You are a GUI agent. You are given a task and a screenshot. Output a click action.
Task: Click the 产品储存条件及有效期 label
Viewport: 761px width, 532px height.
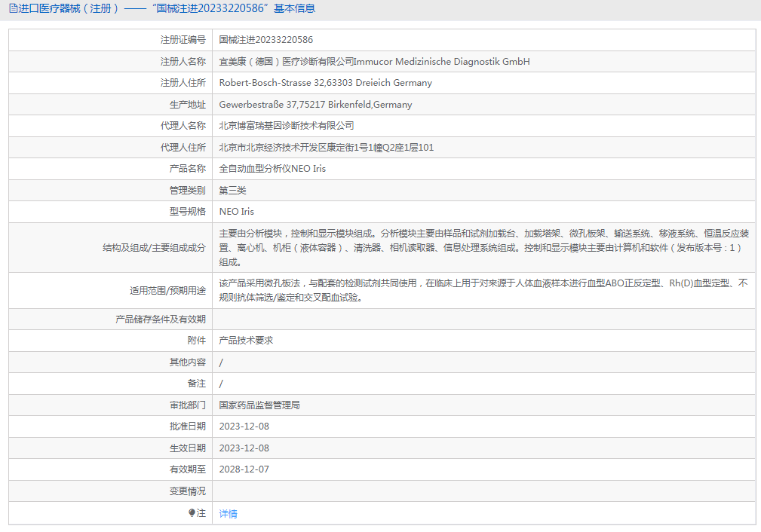pyautogui.click(x=160, y=319)
